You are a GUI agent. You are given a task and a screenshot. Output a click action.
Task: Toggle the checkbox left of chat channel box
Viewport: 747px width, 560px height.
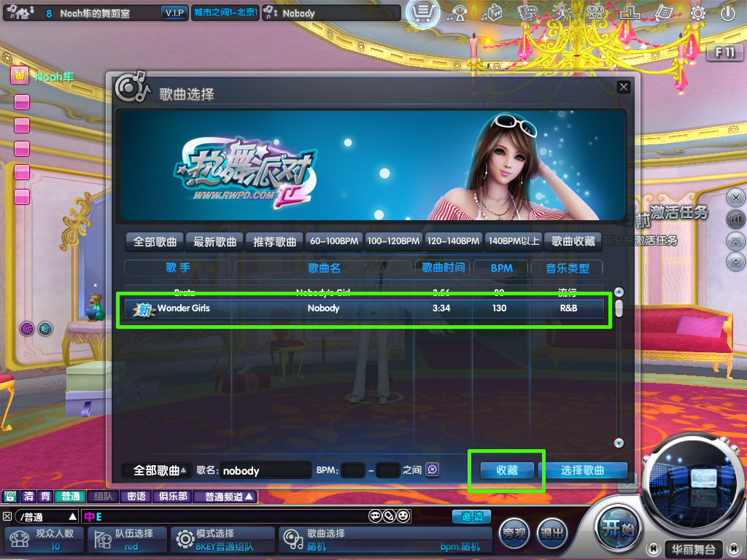pos(7,517)
